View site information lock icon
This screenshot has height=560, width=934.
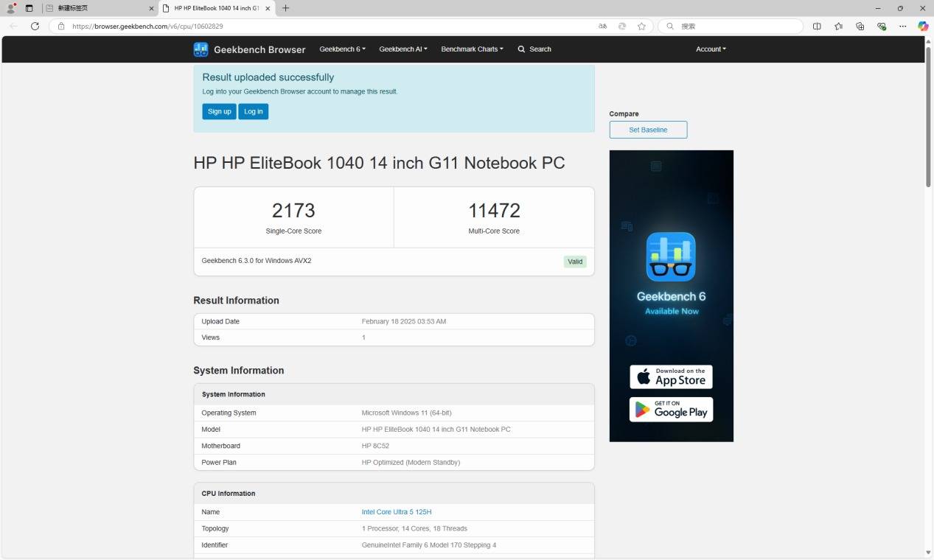[61, 26]
